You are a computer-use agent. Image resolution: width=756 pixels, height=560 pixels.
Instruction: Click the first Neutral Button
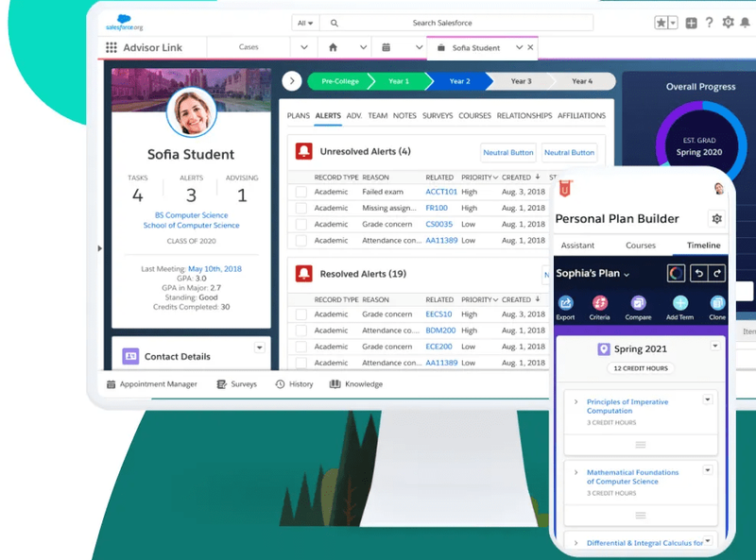click(508, 152)
